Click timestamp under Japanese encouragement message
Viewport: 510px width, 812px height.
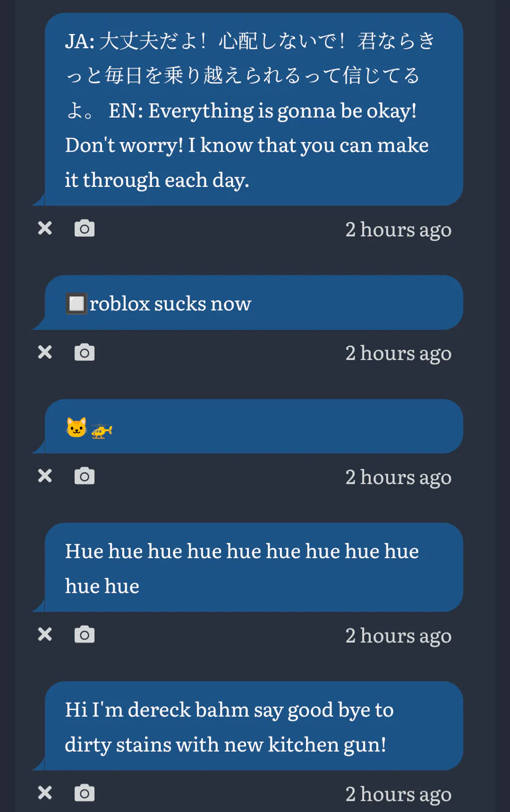[x=398, y=229]
